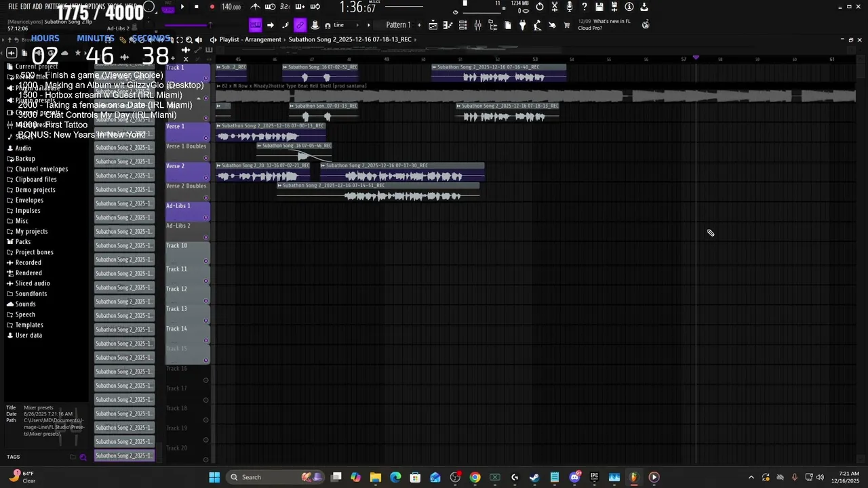This screenshot has width=868, height=488.
Task: Click the export download icon
Action: 644,7
